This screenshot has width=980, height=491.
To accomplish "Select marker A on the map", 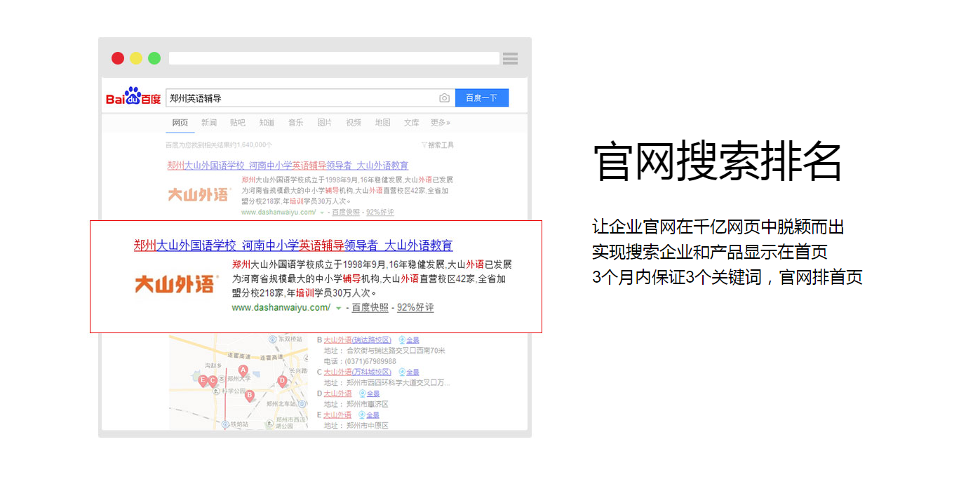I will point(243,370).
